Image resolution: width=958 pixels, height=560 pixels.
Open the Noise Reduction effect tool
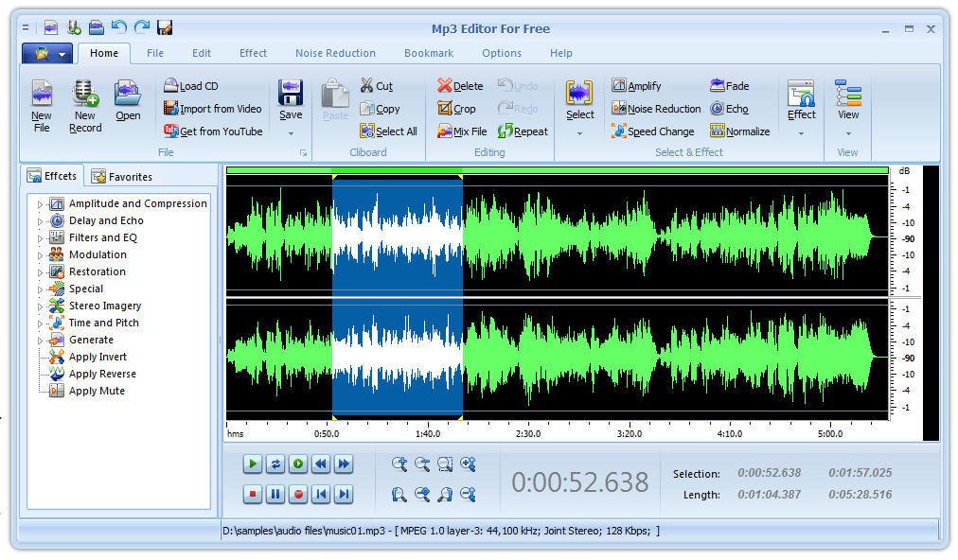[x=656, y=109]
